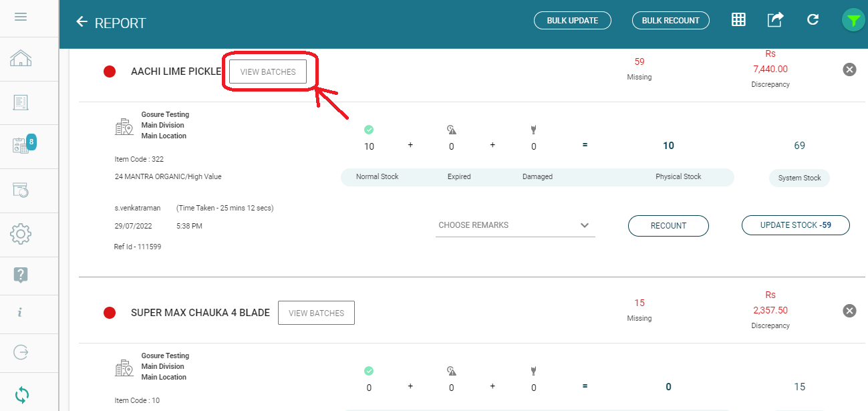Switch to grid view icon

click(738, 19)
